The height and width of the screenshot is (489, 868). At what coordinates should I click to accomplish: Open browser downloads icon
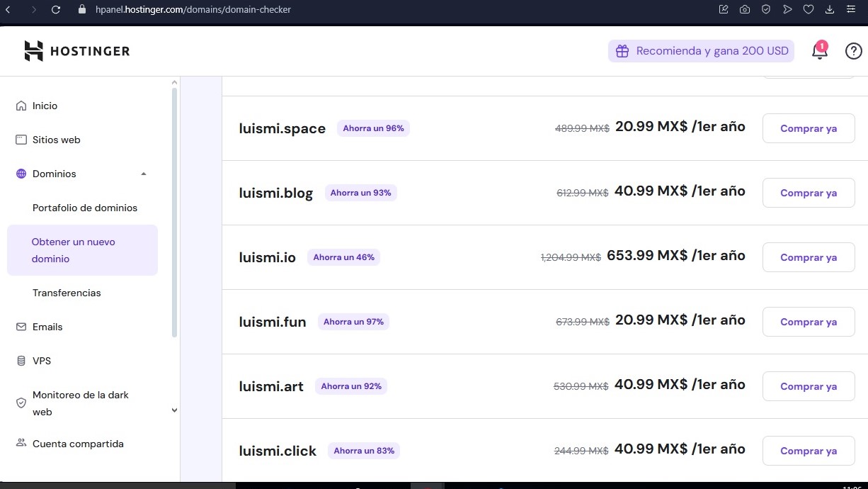[830, 10]
